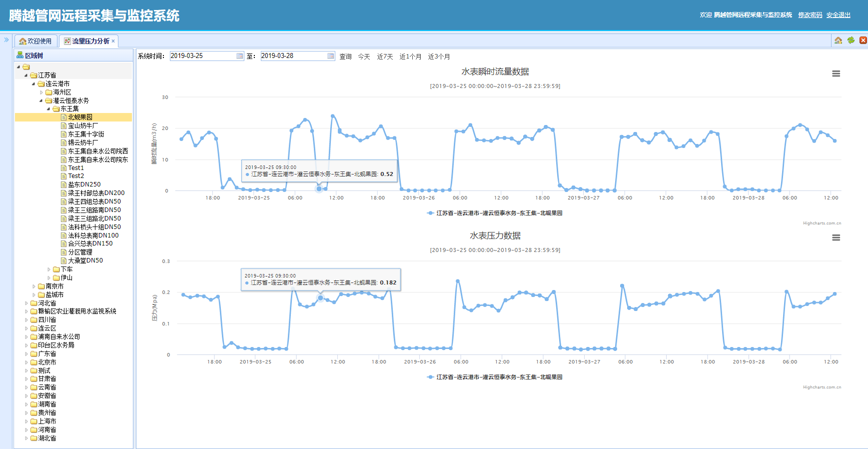Switch to the 欢迎使用 tab

(35, 41)
